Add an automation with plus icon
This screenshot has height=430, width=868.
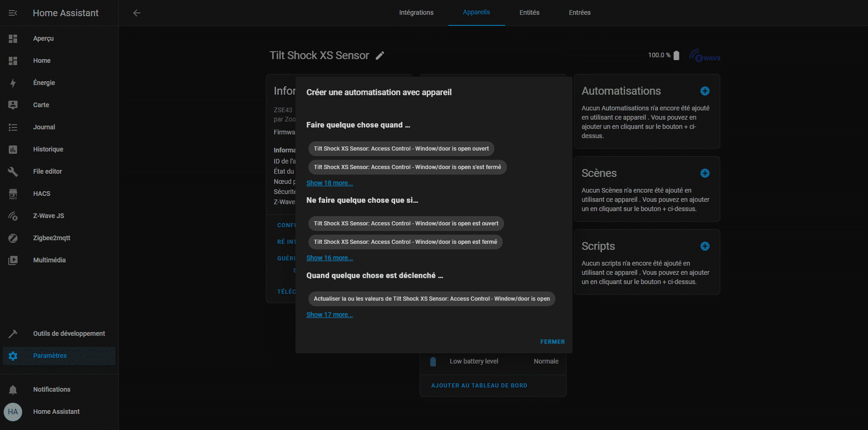tap(705, 91)
